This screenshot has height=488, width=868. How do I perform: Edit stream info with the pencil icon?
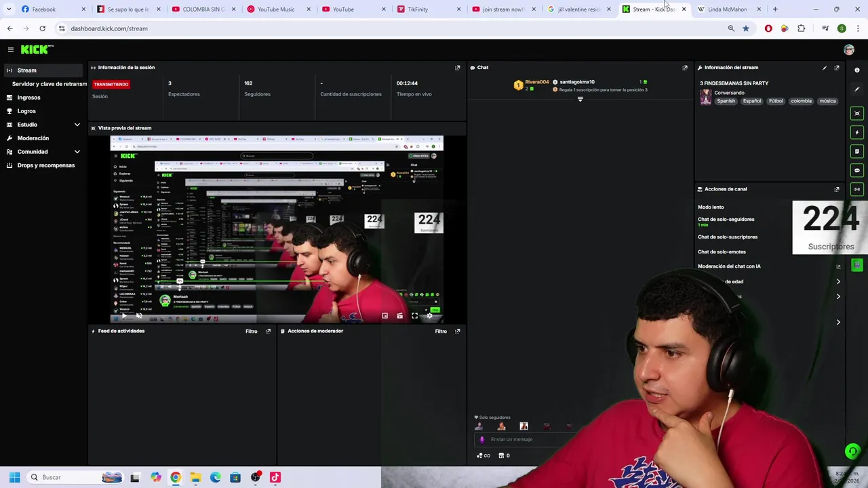tap(825, 67)
